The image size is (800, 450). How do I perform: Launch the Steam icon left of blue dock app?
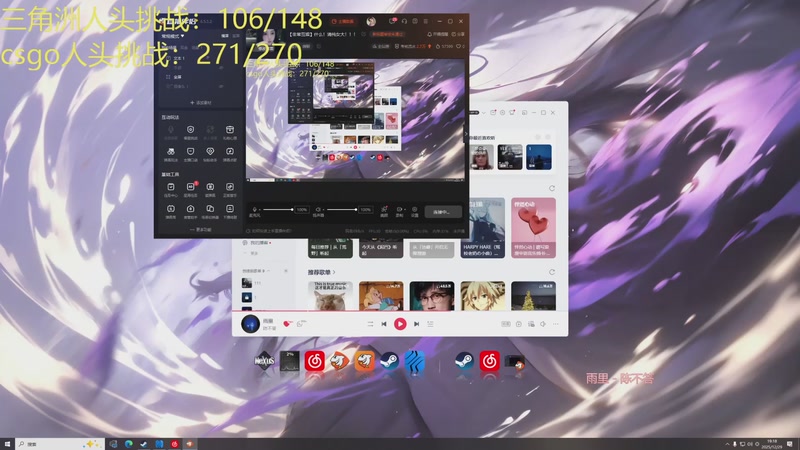tap(389, 361)
